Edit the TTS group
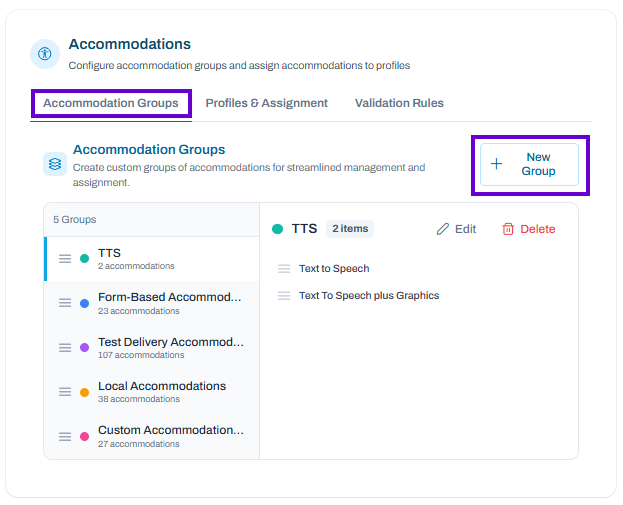Screen dimensions: 623x505 tap(456, 229)
